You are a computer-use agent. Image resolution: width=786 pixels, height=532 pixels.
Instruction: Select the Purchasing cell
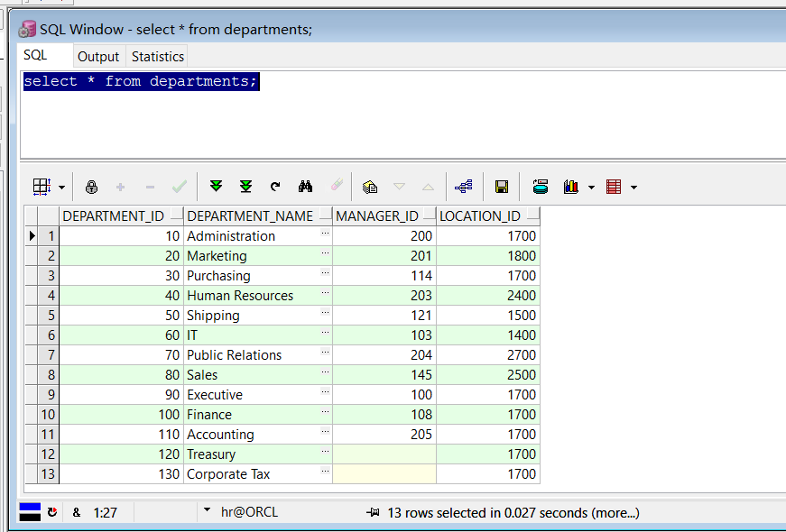tap(258, 276)
